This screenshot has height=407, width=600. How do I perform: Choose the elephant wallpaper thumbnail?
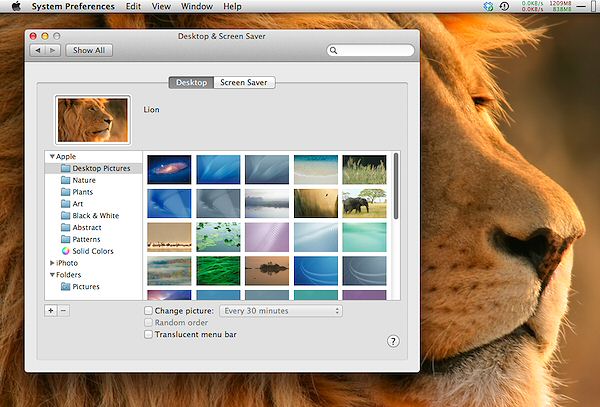[364, 203]
